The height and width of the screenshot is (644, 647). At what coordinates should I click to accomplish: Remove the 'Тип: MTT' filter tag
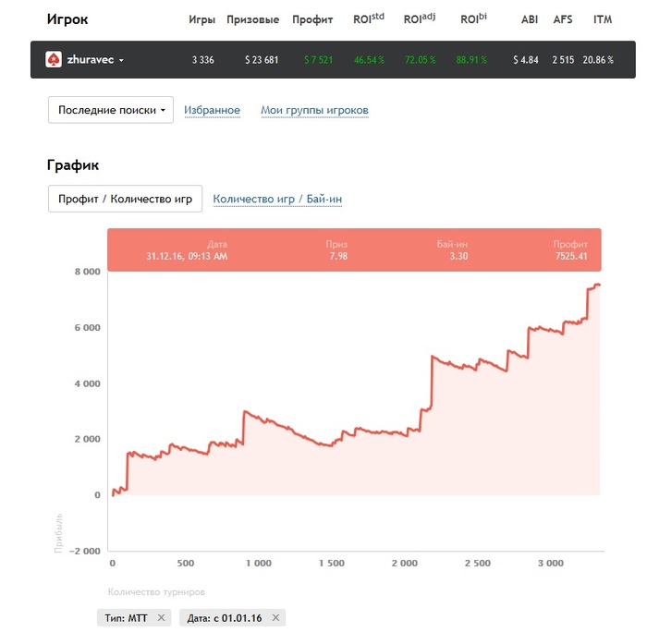pyautogui.click(x=161, y=617)
